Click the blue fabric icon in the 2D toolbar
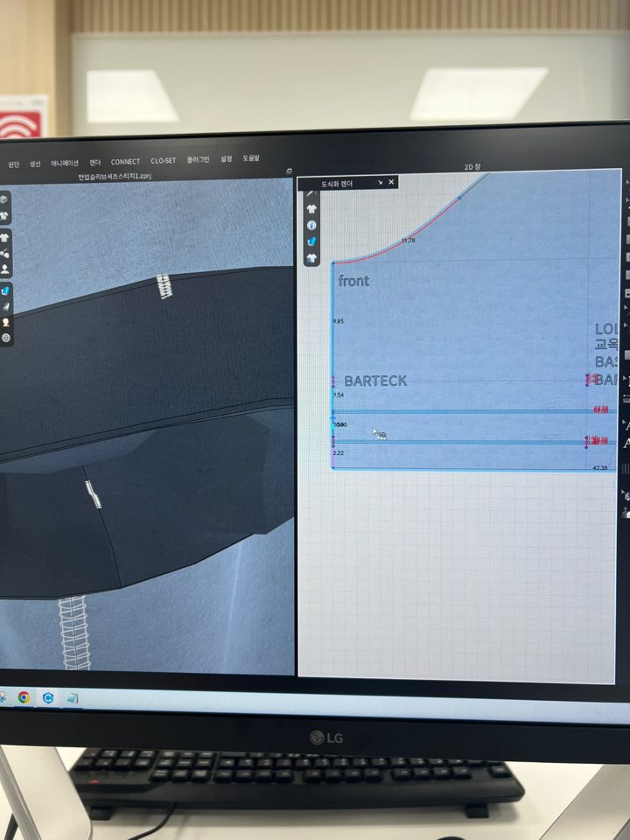Image resolution: width=630 pixels, height=840 pixels. point(312,241)
